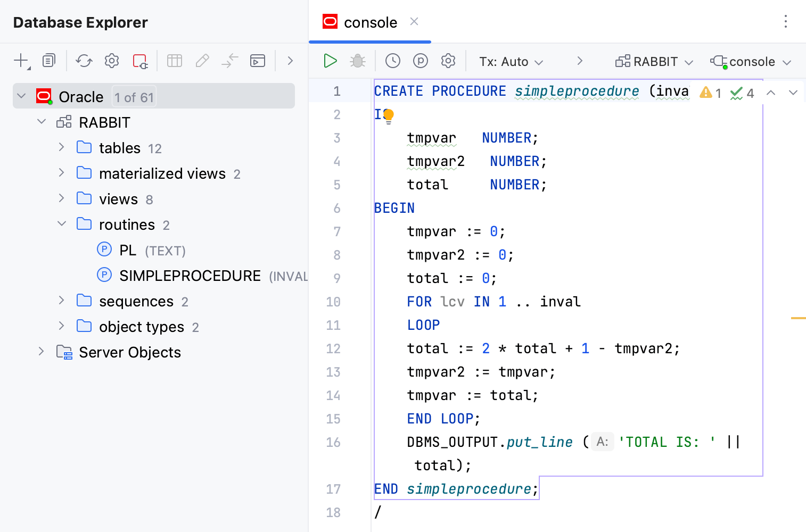
Task: Open query history via the clock icon
Action: point(393,61)
